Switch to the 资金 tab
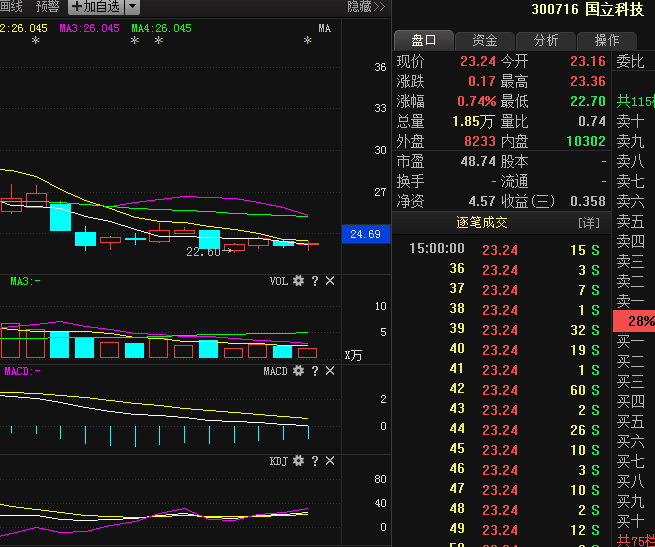This screenshot has height=547, width=655. pos(485,41)
